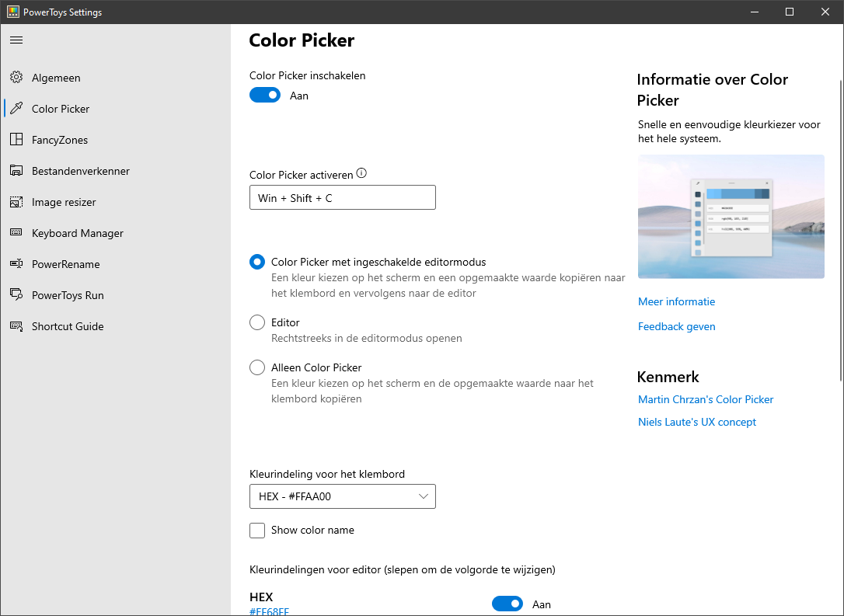844x616 pixels.
Task: Click the Image resizer sidebar icon
Action: pos(16,202)
